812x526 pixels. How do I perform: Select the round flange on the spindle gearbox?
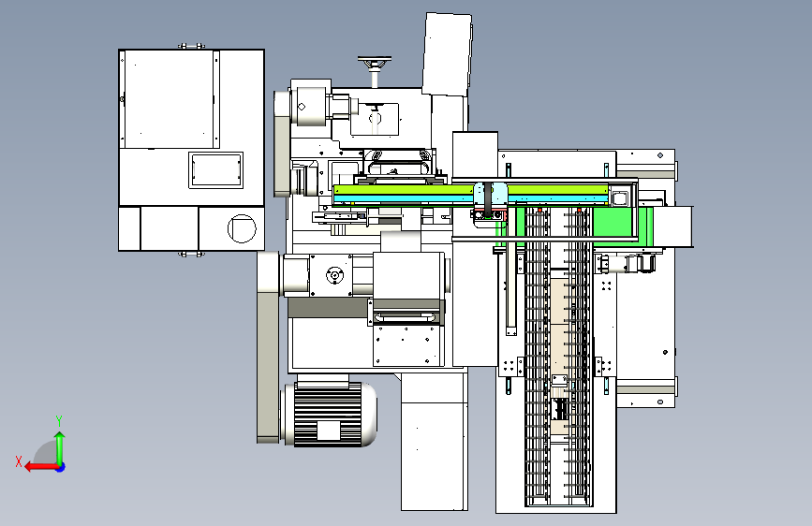pos(334,275)
